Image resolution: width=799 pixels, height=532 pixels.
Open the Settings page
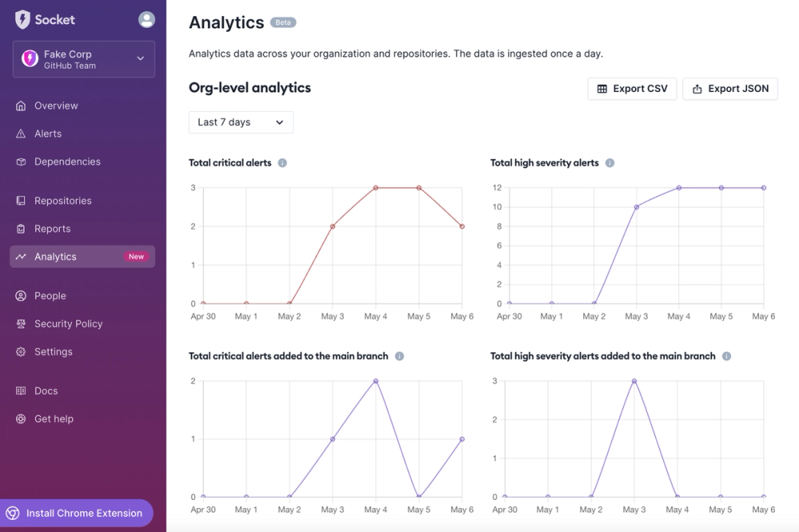53,351
